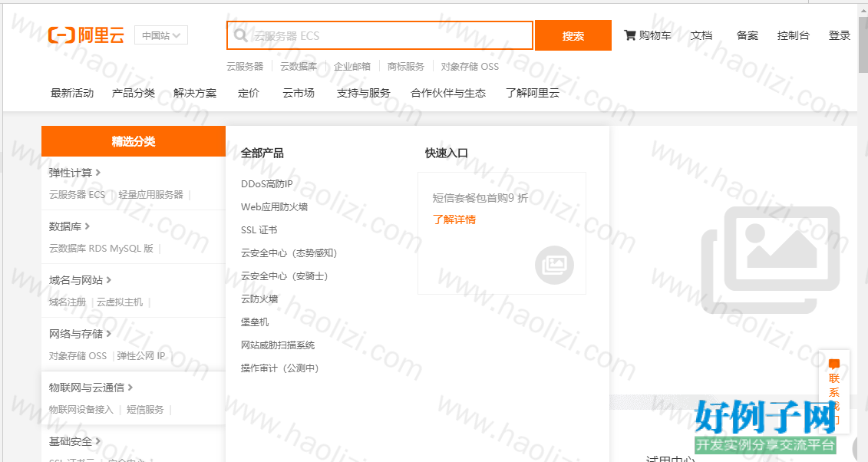Viewport: 868px width, 462px height.
Task: Open the 支持与服务 menu
Action: [x=363, y=93]
